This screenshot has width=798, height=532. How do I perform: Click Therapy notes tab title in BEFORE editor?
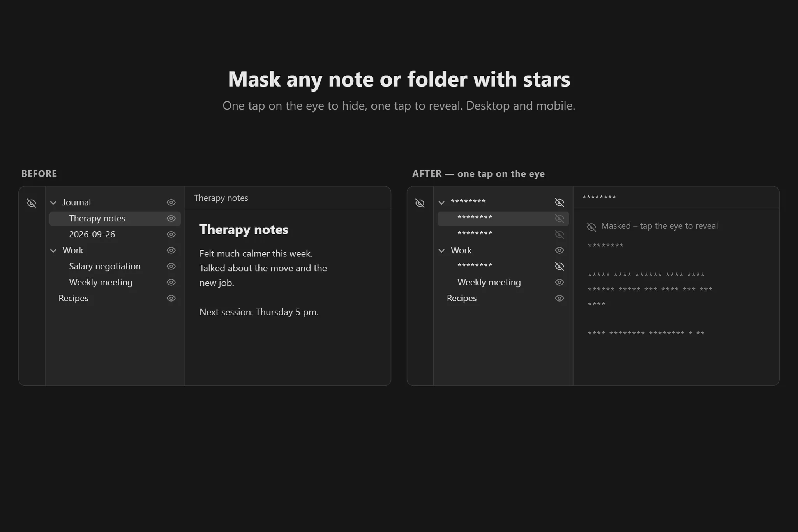(221, 198)
